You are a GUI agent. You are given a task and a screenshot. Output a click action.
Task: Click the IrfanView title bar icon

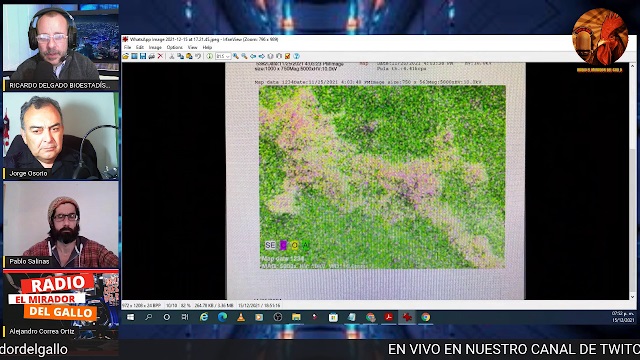(125, 40)
